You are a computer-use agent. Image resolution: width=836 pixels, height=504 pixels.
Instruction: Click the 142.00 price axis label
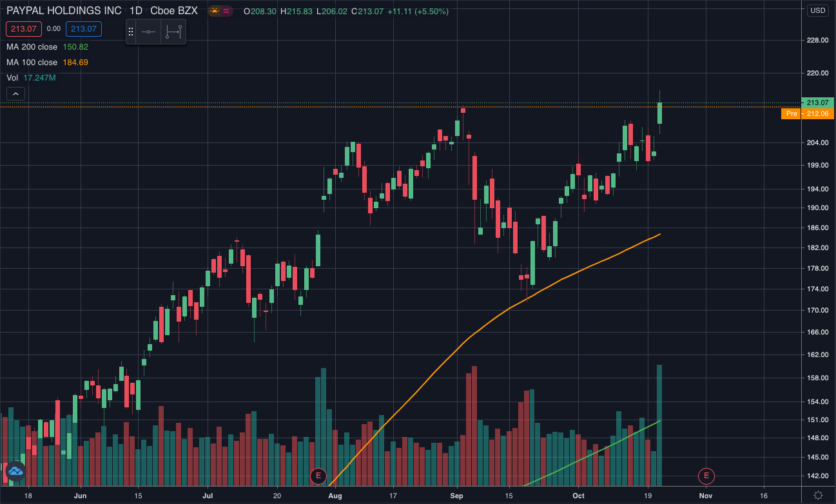817,476
